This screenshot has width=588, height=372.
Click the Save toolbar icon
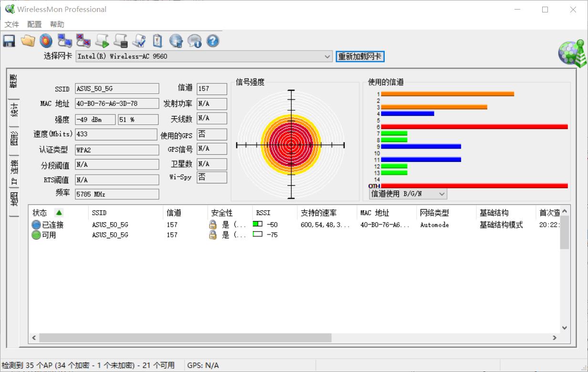pyautogui.click(x=8, y=41)
